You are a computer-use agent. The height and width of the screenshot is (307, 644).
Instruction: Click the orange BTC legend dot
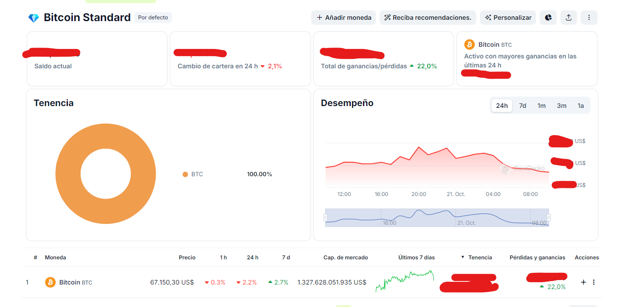[185, 174]
